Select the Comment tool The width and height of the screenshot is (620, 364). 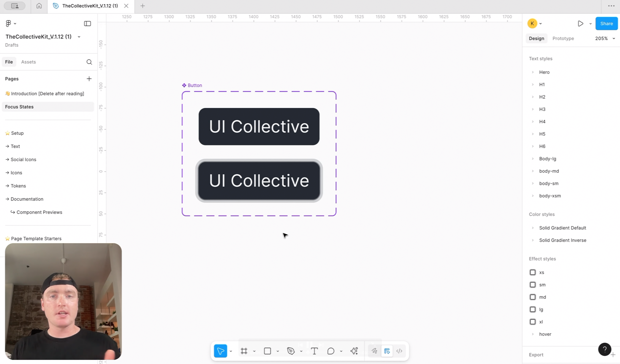click(330, 351)
